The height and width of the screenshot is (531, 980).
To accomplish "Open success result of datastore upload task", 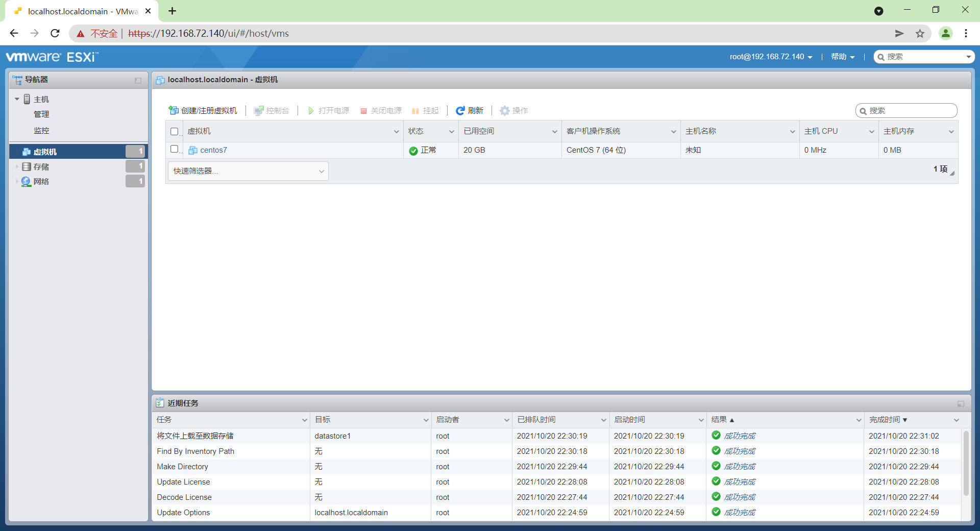I will click(740, 436).
